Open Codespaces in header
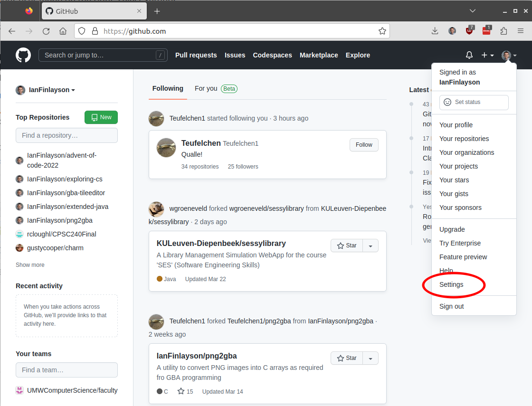532x406 pixels. [x=273, y=55]
